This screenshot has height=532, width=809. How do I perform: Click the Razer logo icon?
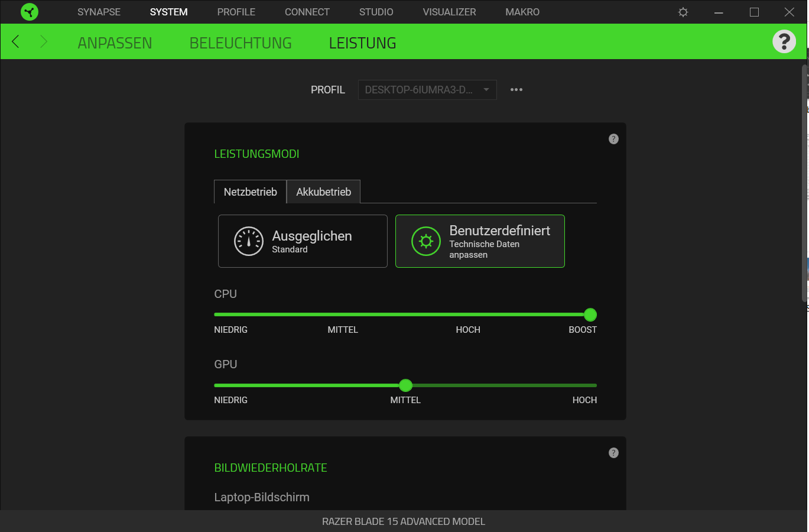click(x=29, y=12)
